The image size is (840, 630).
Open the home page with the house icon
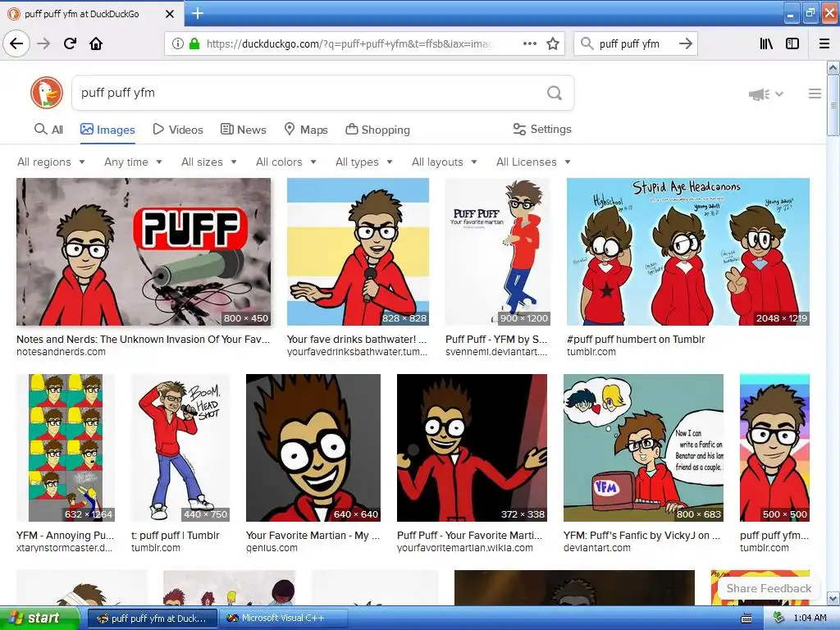[96, 43]
